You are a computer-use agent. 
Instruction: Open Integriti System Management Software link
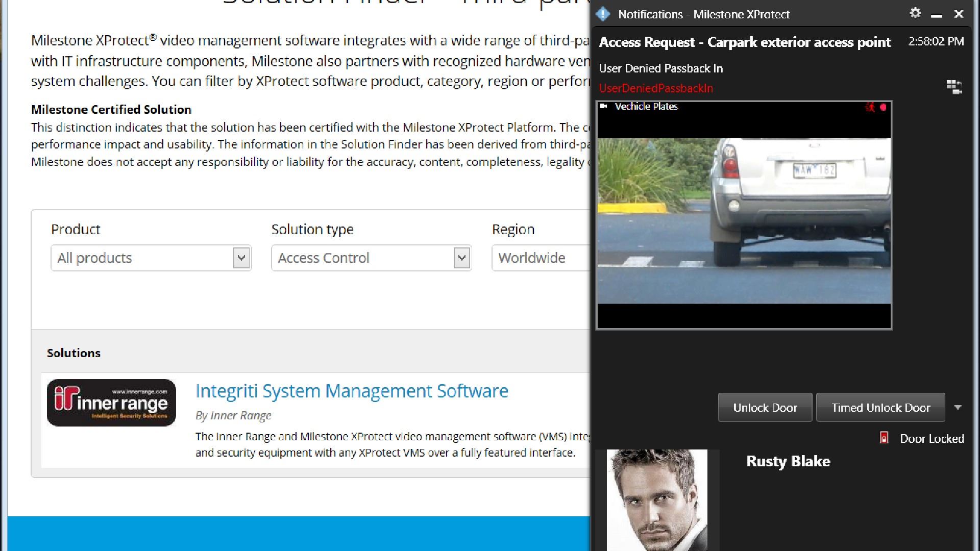(x=352, y=391)
